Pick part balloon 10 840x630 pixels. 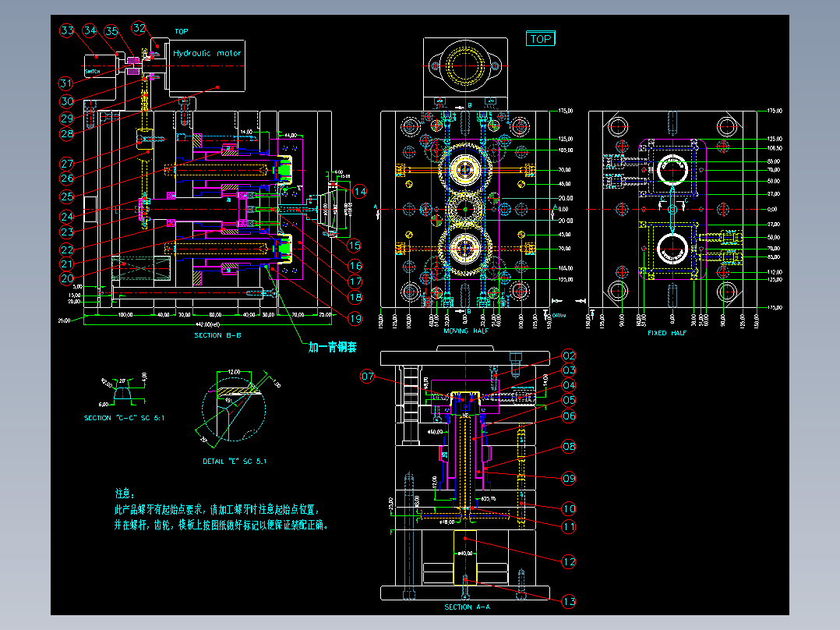pos(569,508)
